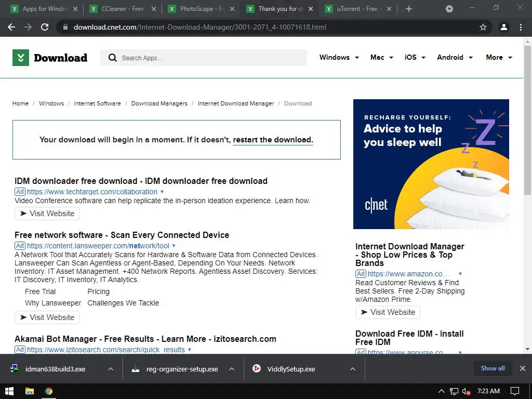Viewport: 532px width, 399px height.
Task: Click the muted volume tray icon
Action: point(466,391)
